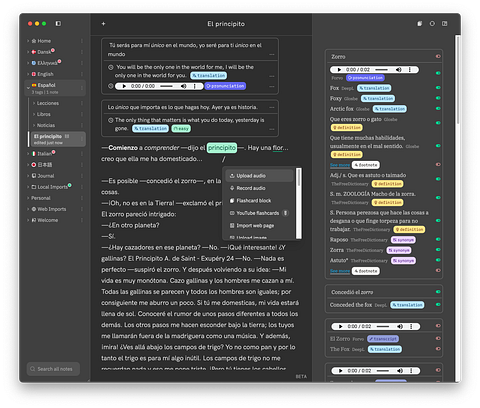Toggle eye icon on Zorro card header
Image resolution: width=480 pixels, height=408 pixels.
(x=438, y=56)
